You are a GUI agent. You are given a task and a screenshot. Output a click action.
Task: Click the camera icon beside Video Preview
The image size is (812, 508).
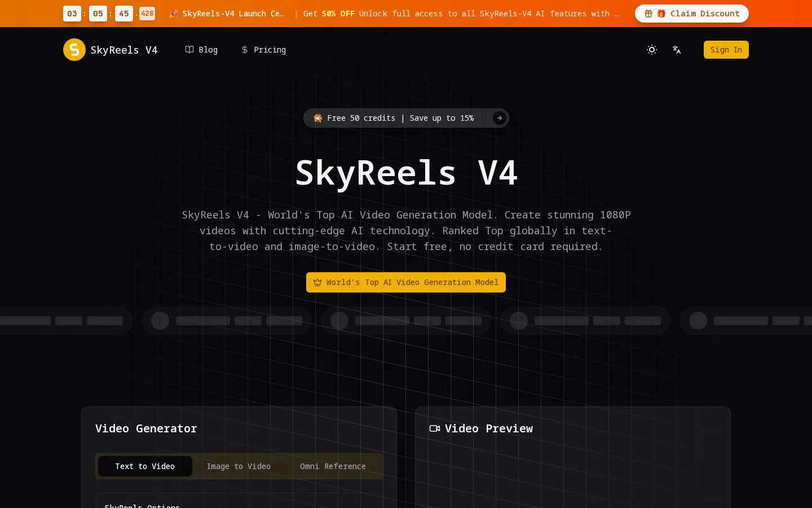click(435, 428)
